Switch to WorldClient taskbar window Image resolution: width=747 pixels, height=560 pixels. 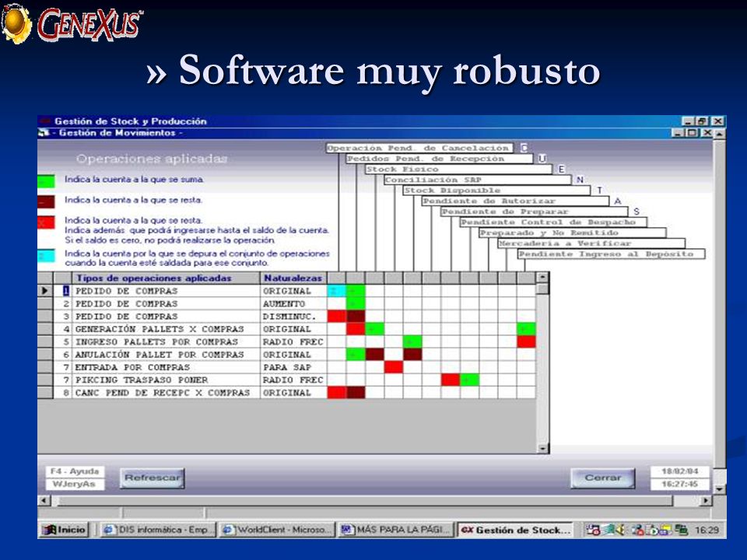click(277, 530)
